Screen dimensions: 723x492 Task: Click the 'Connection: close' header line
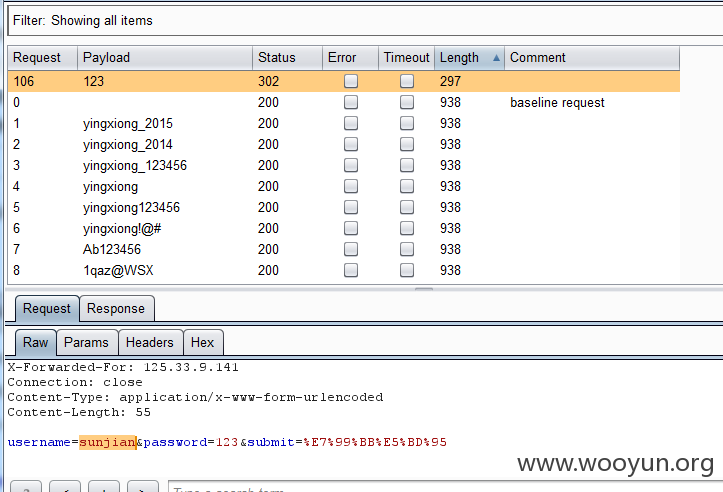[75, 382]
